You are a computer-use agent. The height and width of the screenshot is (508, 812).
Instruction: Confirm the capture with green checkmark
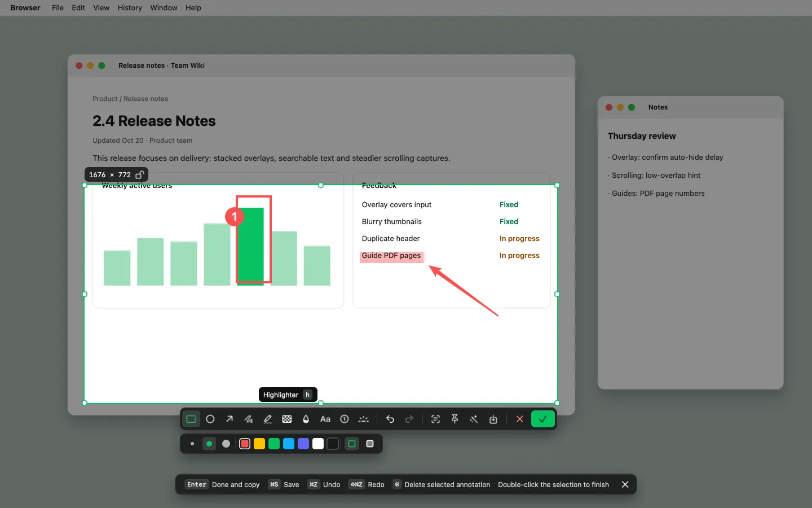543,419
